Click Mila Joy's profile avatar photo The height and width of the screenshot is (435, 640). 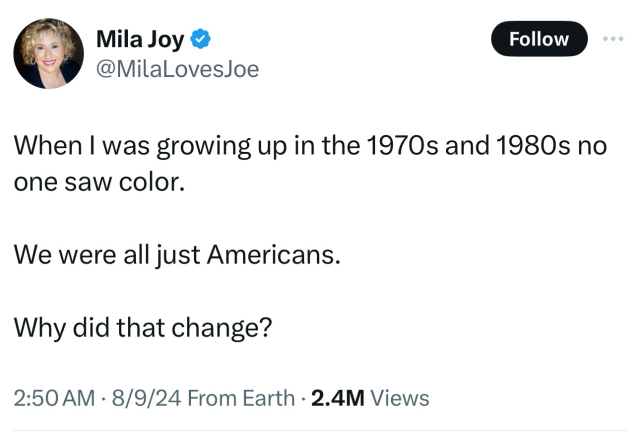tap(48, 53)
